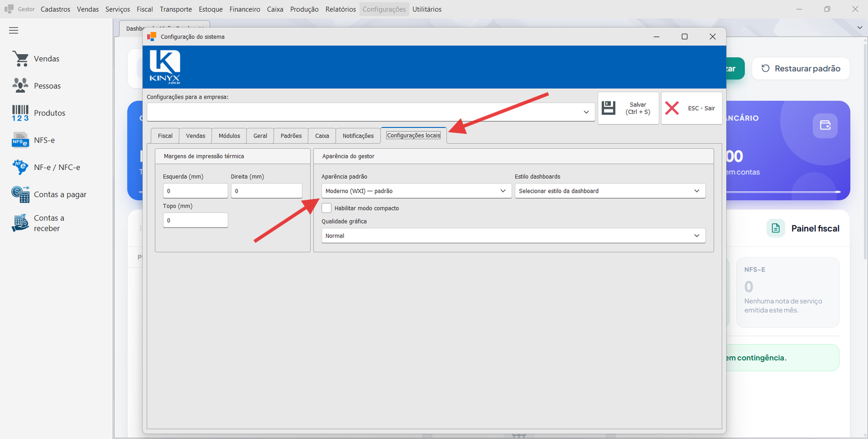Click the Salvar (Ctrl + S) button

[x=628, y=108]
